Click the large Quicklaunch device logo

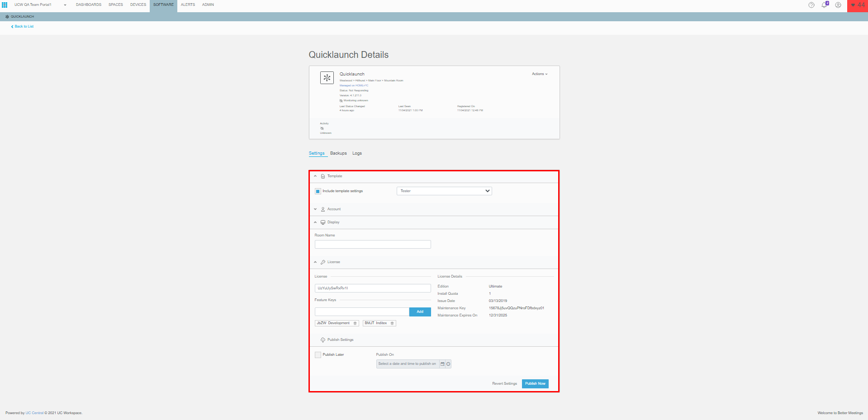point(327,78)
